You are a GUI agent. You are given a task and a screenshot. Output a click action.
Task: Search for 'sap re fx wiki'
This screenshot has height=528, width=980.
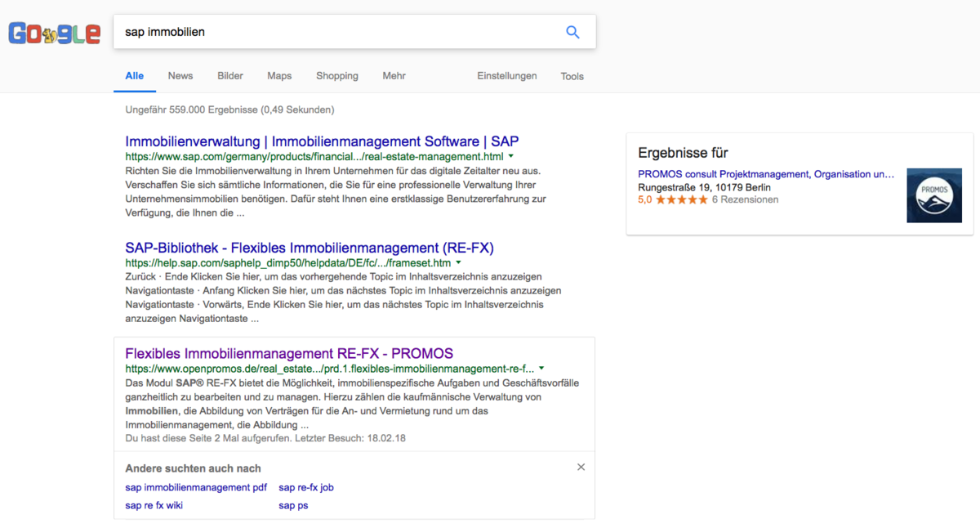[154, 505]
